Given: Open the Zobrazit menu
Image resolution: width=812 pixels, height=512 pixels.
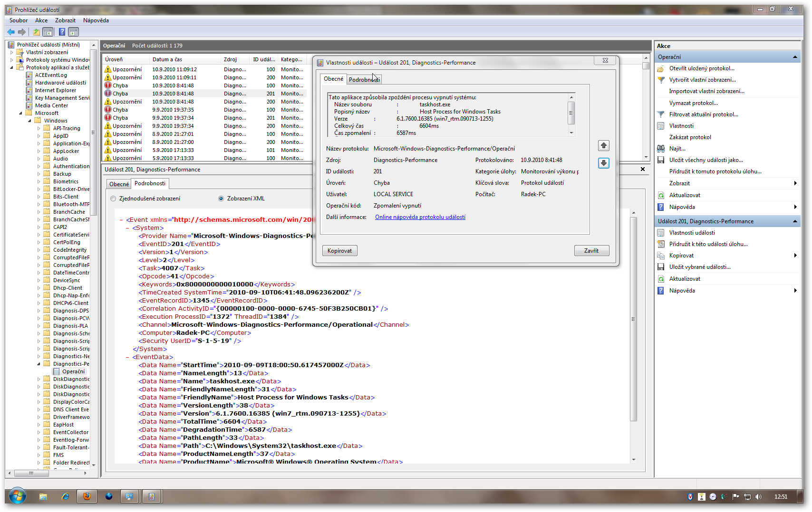Looking at the screenshot, I should click(x=65, y=20).
